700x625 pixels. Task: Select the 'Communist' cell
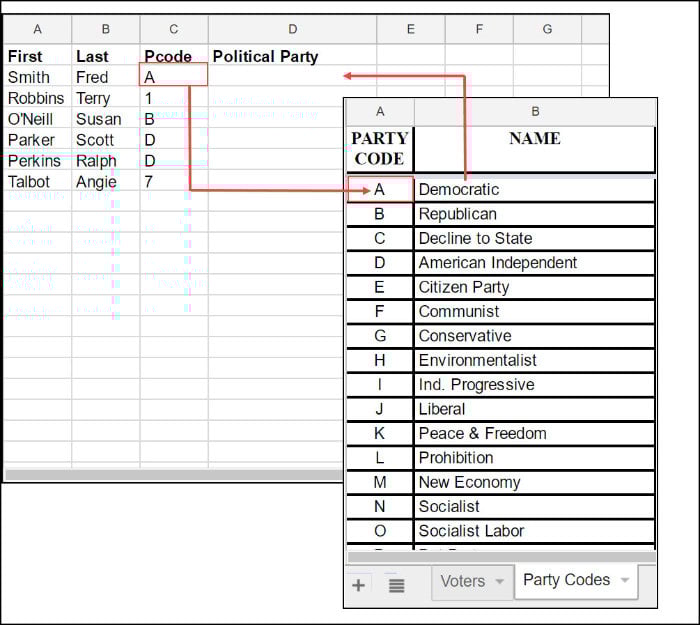pos(534,312)
